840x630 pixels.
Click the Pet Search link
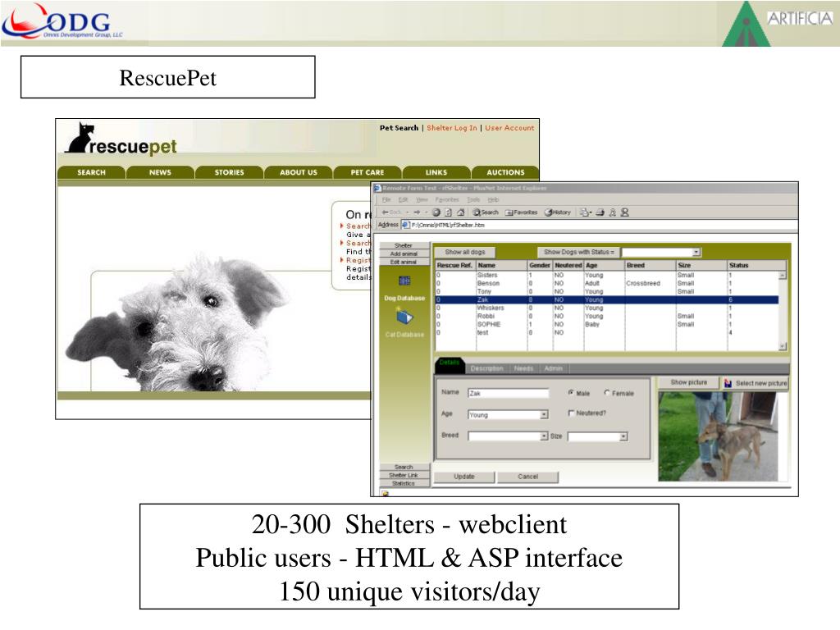(x=399, y=128)
